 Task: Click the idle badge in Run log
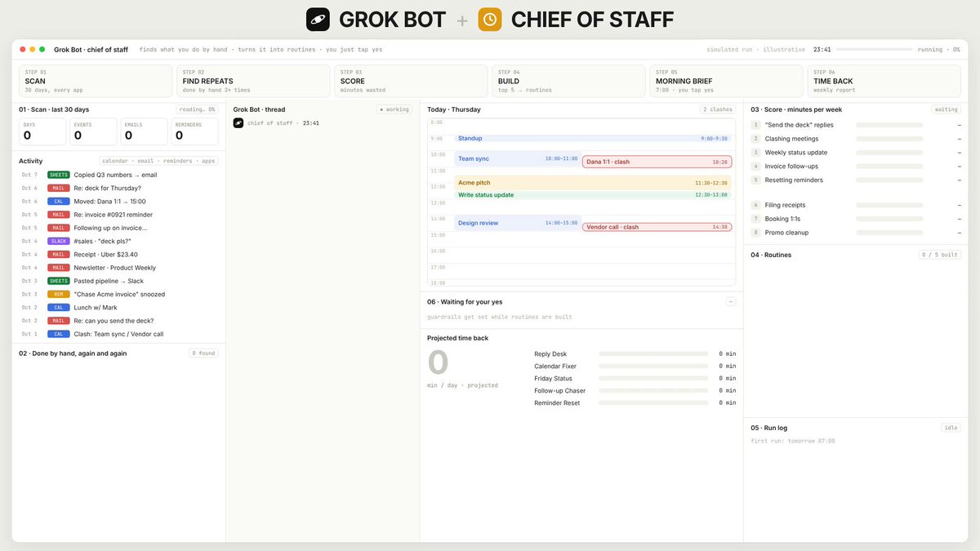coord(951,428)
